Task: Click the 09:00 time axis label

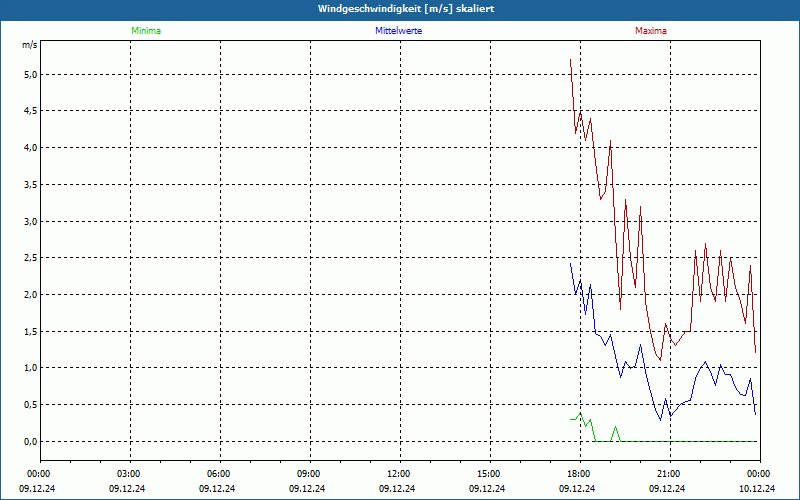Action: click(310, 474)
